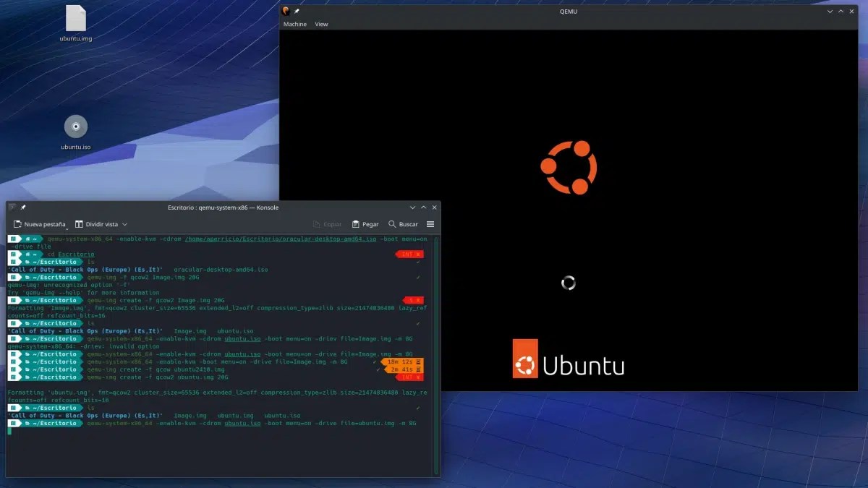Click the QEMU window app icon

click(x=286, y=11)
